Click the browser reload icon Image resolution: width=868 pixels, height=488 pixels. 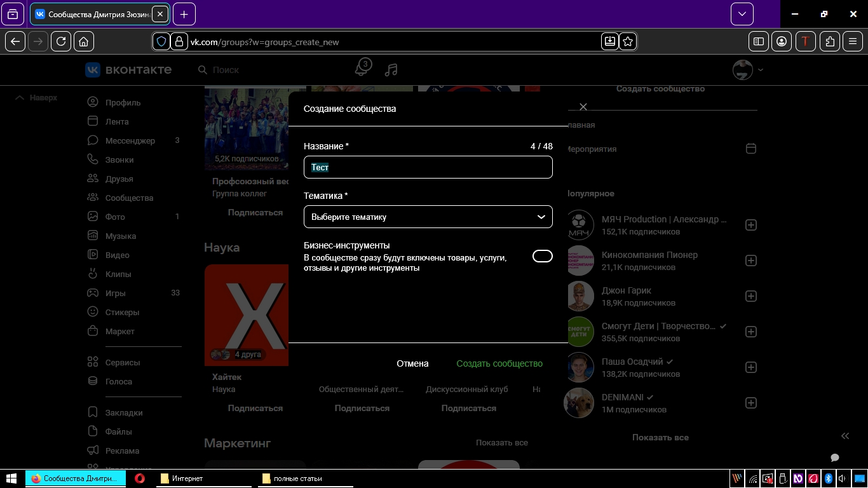61,41
